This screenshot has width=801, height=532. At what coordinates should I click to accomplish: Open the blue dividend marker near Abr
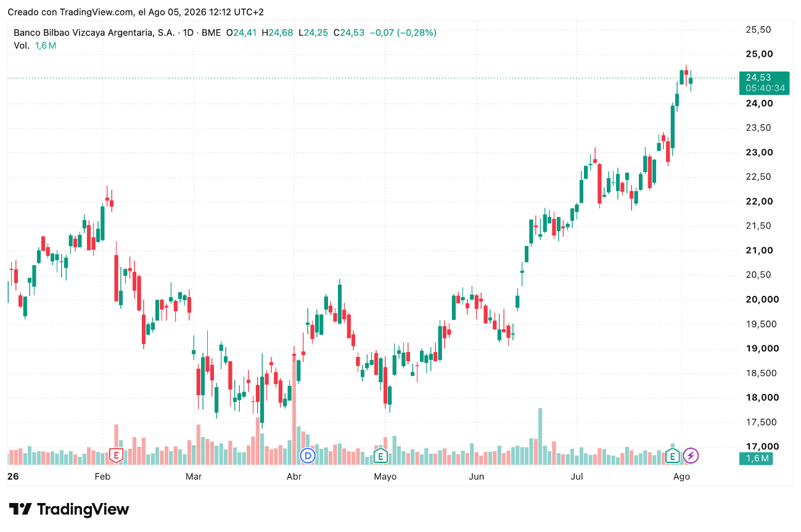[x=307, y=456]
